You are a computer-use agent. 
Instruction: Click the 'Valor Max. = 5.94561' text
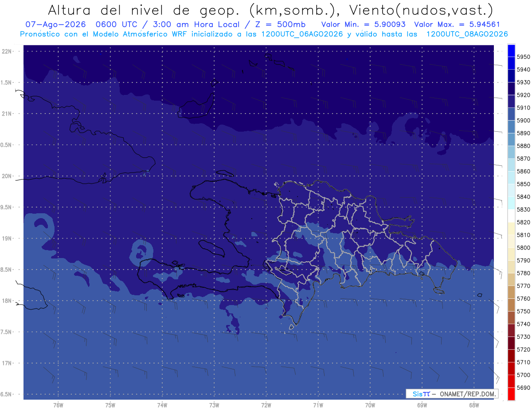[x=457, y=24]
